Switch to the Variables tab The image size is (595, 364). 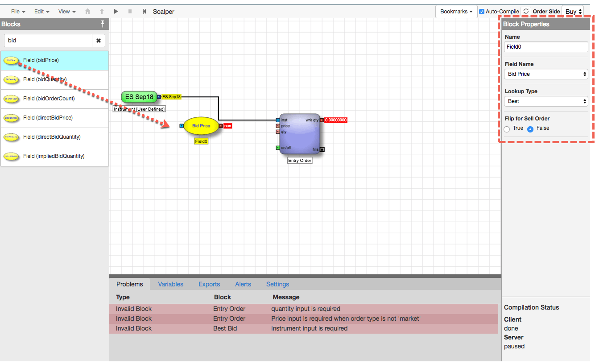coord(171,284)
